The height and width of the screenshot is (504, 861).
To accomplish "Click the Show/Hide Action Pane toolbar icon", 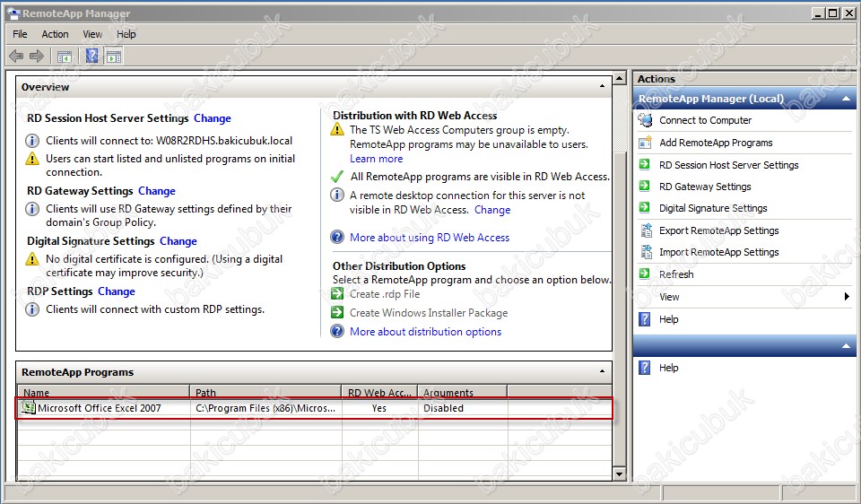I will coord(114,56).
